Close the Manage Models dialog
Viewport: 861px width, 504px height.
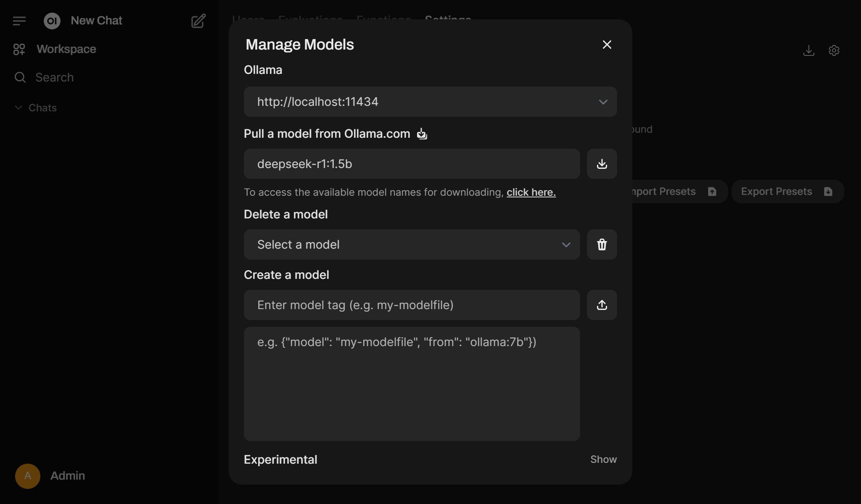click(x=607, y=45)
